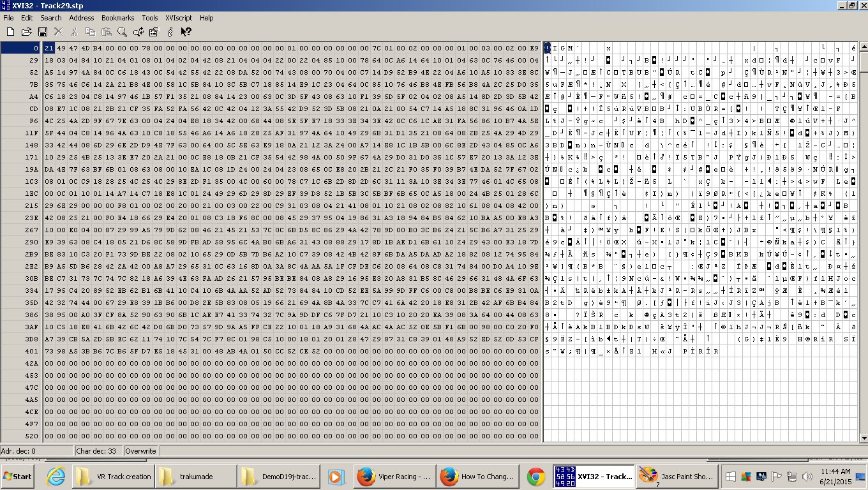The height and width of the screenshot is (490, 868).
Task: Switch to How To Chang... Firefox window
Action: click(477, 476)
